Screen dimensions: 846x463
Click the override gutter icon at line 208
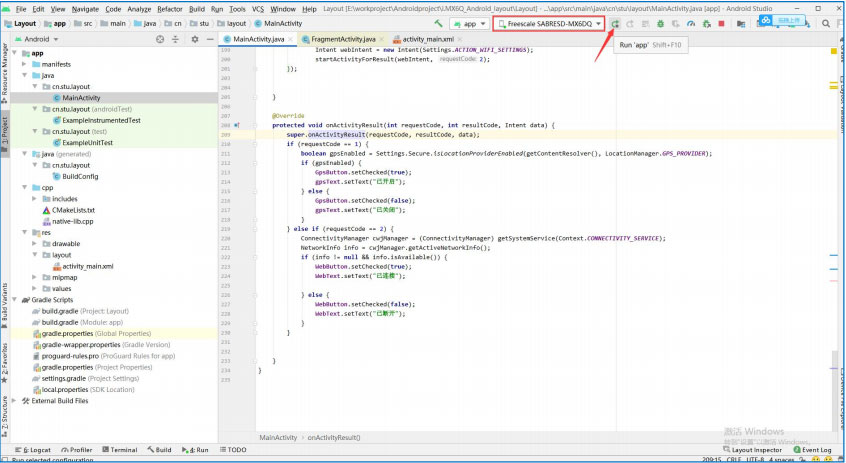pyautogui.click(x=237, y=125)
